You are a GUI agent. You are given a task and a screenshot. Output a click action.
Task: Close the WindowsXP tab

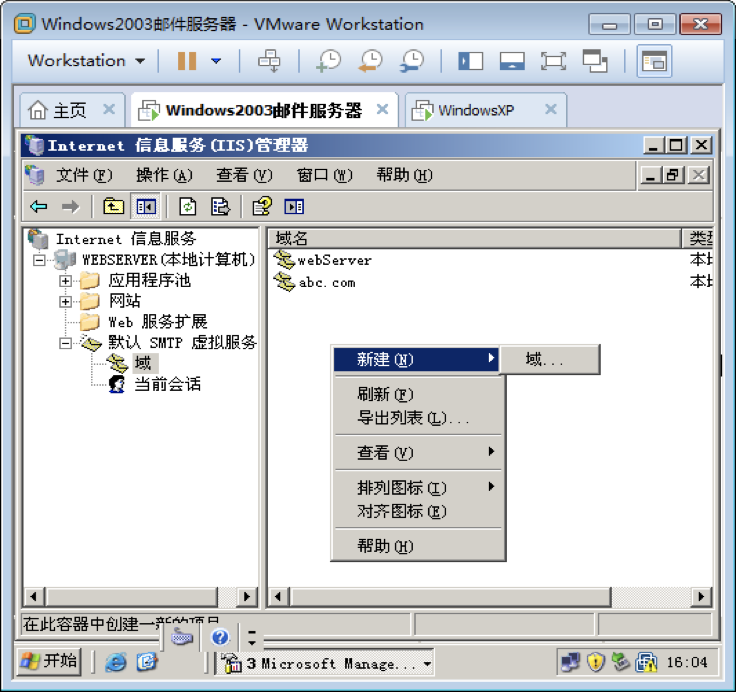(551, 109)
